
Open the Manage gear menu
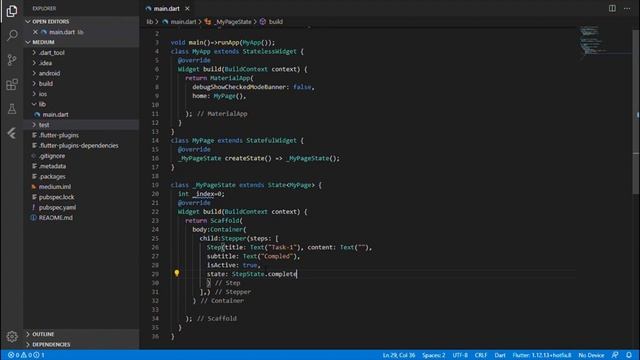pos(12,336)
